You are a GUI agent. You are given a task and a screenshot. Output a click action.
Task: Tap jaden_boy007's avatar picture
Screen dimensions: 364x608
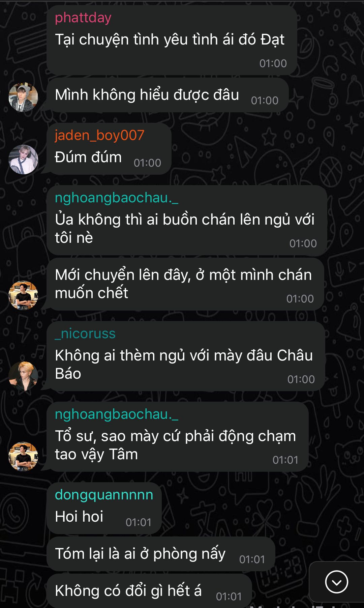23,160
